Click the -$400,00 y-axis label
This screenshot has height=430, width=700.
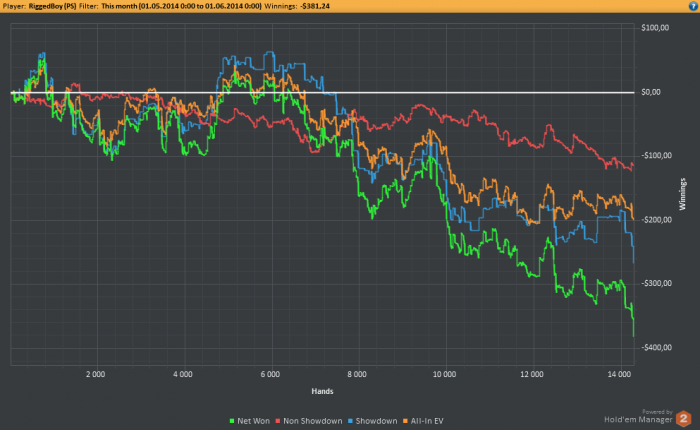(656, 347)
